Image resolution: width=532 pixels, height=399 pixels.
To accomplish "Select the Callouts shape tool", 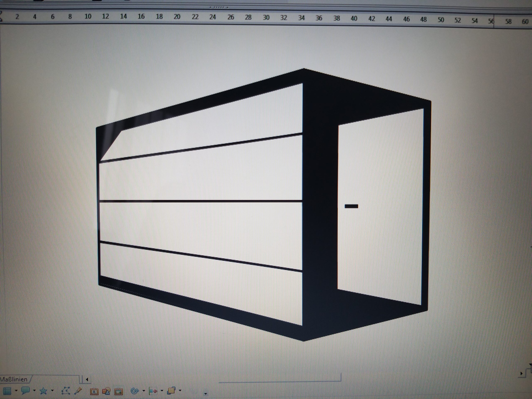I will [25, 390].
